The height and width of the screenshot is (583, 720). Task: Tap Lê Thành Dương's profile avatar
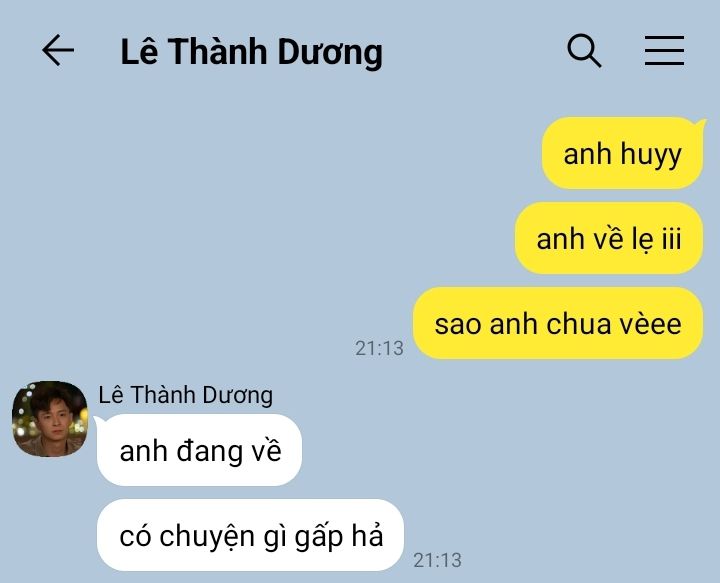coord(50,419)
